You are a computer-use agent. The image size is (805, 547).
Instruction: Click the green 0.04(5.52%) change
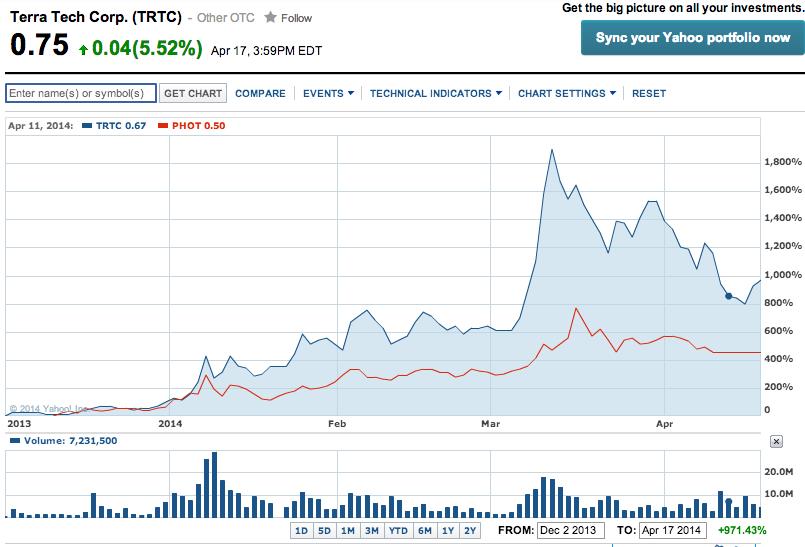(147, 48)
